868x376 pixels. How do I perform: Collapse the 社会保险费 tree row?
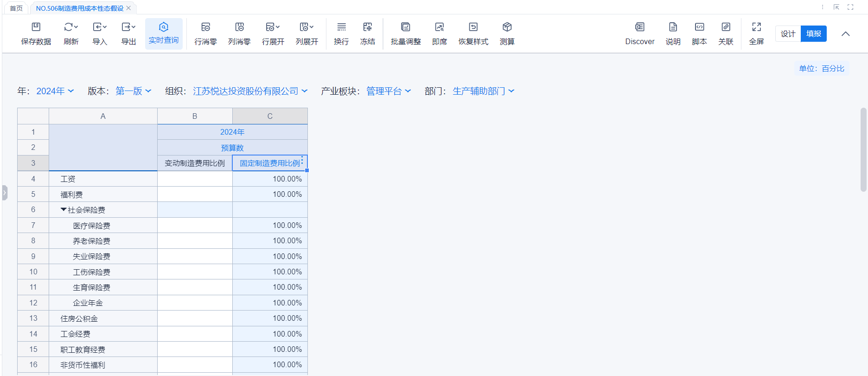(64, 210)
